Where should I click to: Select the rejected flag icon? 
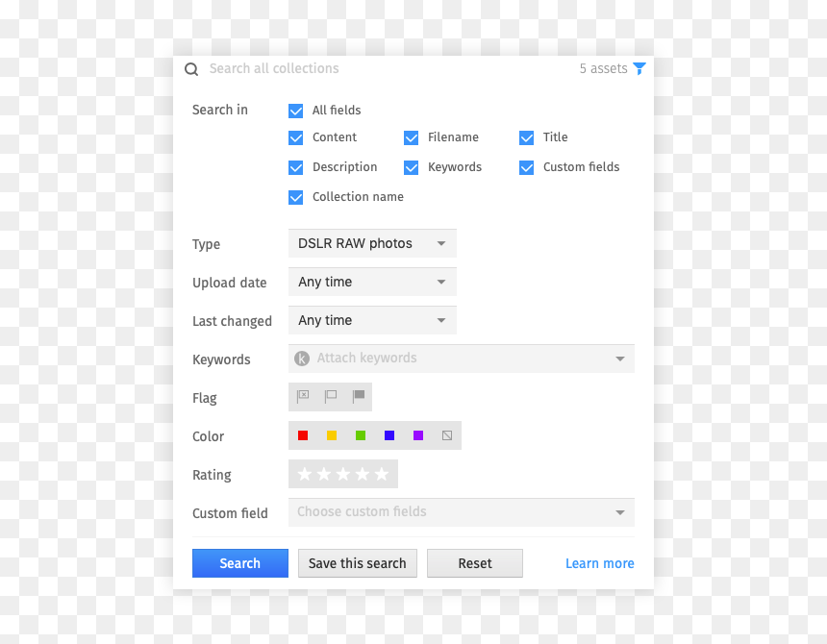303,396
